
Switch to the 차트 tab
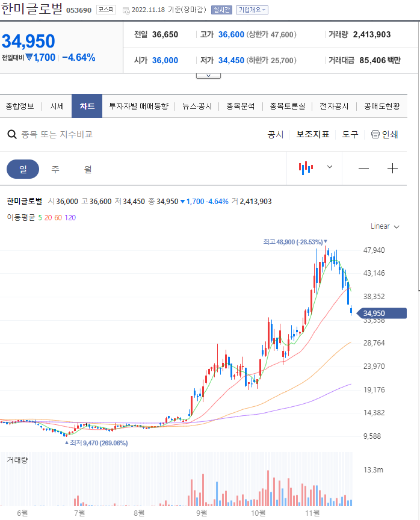tap(87, 106)
